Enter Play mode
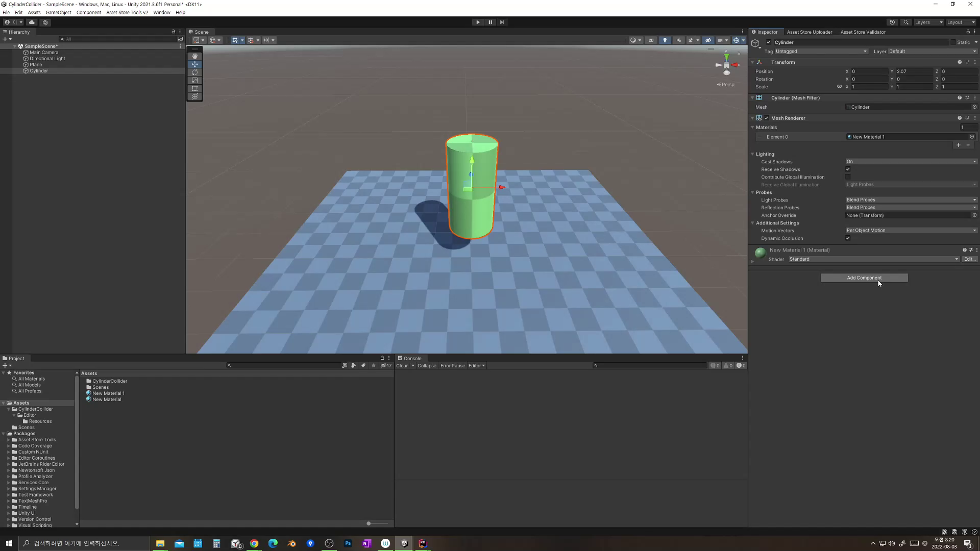The height and width of the screenshot is (551, 980). (x=478, y=22)
